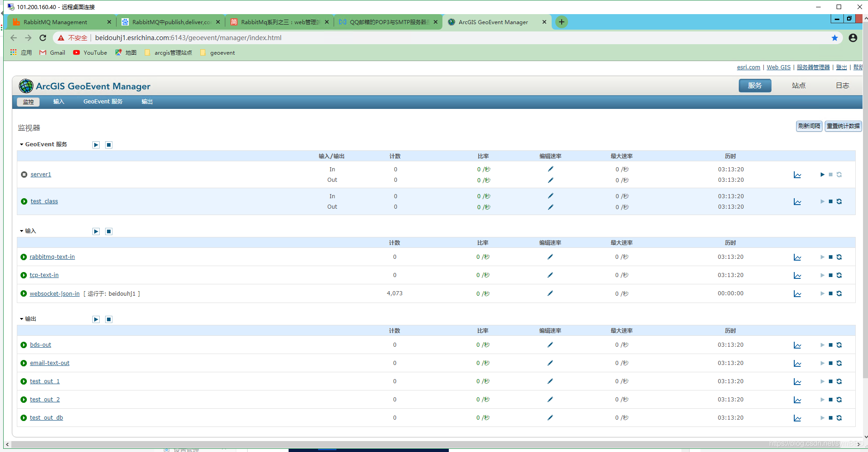The width and height of the screenshot is (868, 452).
Task: Show chart for test_out_2 output
Action: (x=797, y=400)
